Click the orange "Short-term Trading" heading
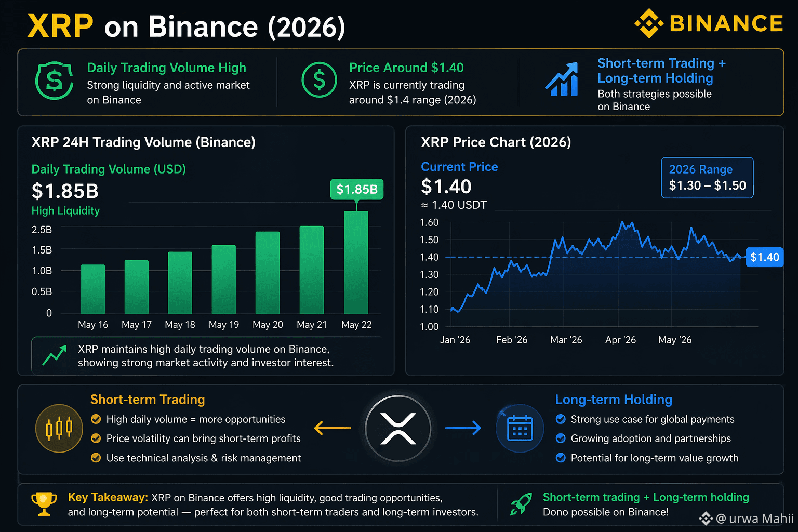Viewport: 798px width, 532px height. (148, 400)
